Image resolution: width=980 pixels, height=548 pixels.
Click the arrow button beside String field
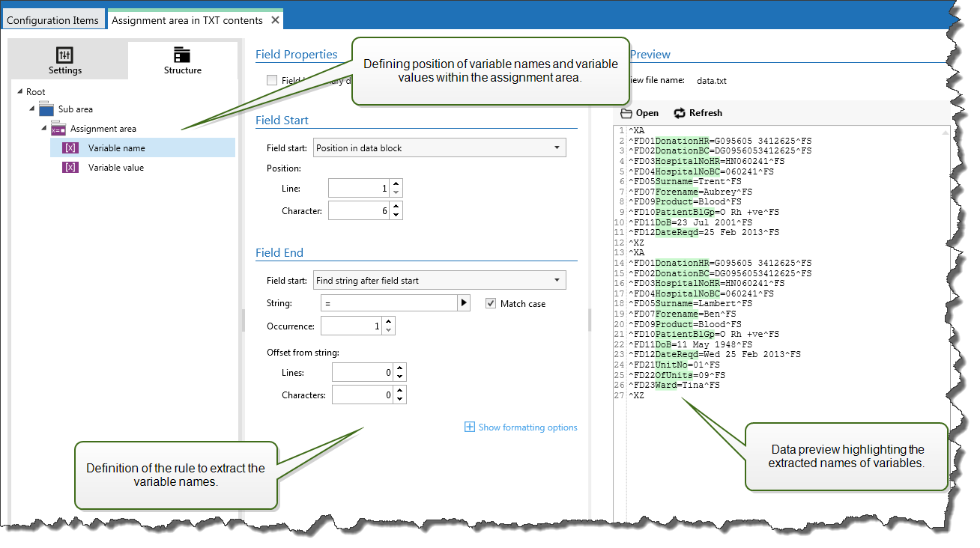[464, 303]
